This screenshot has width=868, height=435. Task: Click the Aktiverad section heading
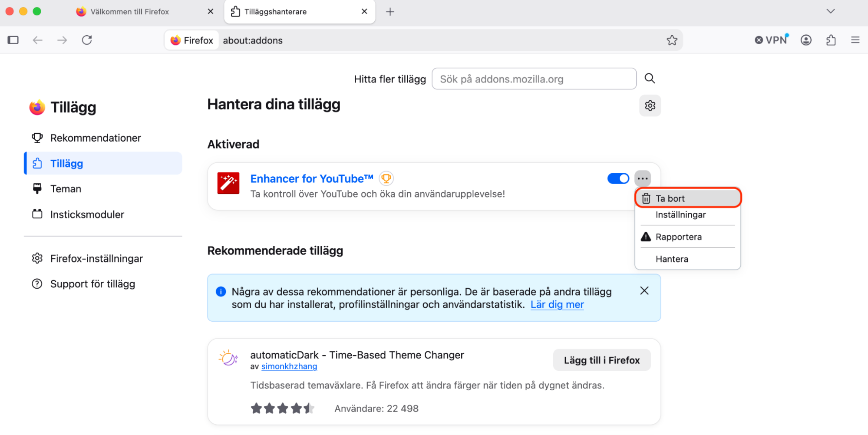[x=233, y=145]
